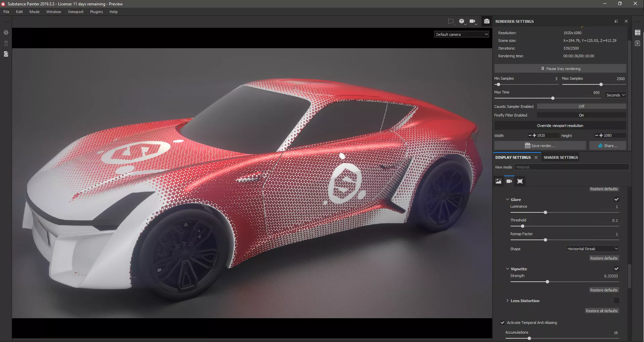The image size is (644, 342).
Task: Click Pause Iray rendering button
Action: (x=560, y=69)
